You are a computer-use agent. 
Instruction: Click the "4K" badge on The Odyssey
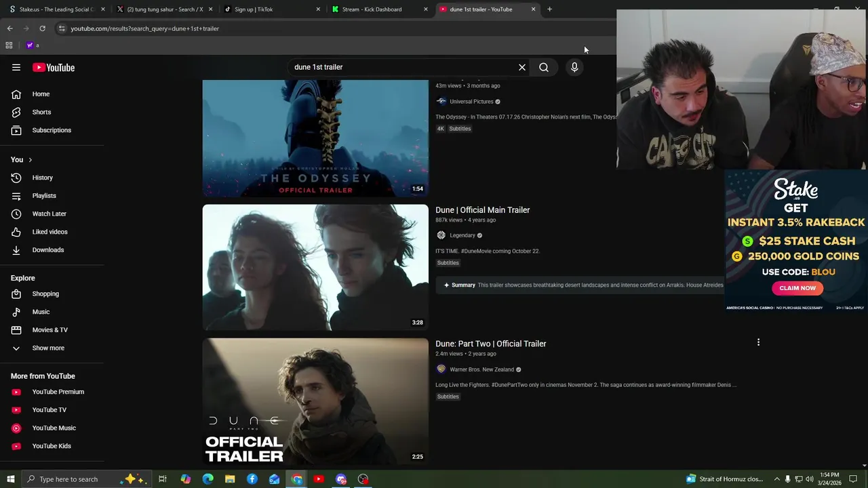pos(440,129)
